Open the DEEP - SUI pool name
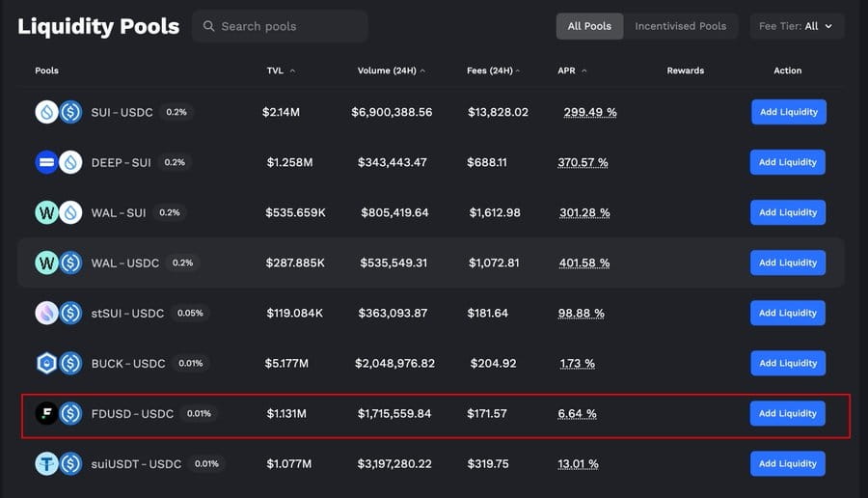868x498 pixels. 122,163
